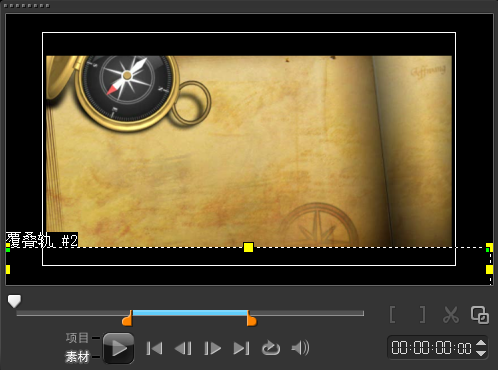Decrease timecode with the down arrow
This screenshot has width=498, height=370.
point(481,353)
